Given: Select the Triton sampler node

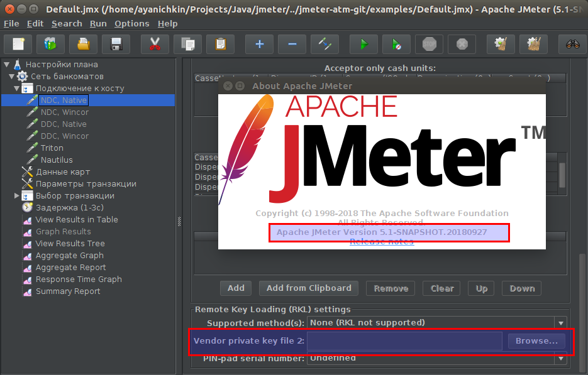Looking at the screenshot, I should tap(52, 148).
